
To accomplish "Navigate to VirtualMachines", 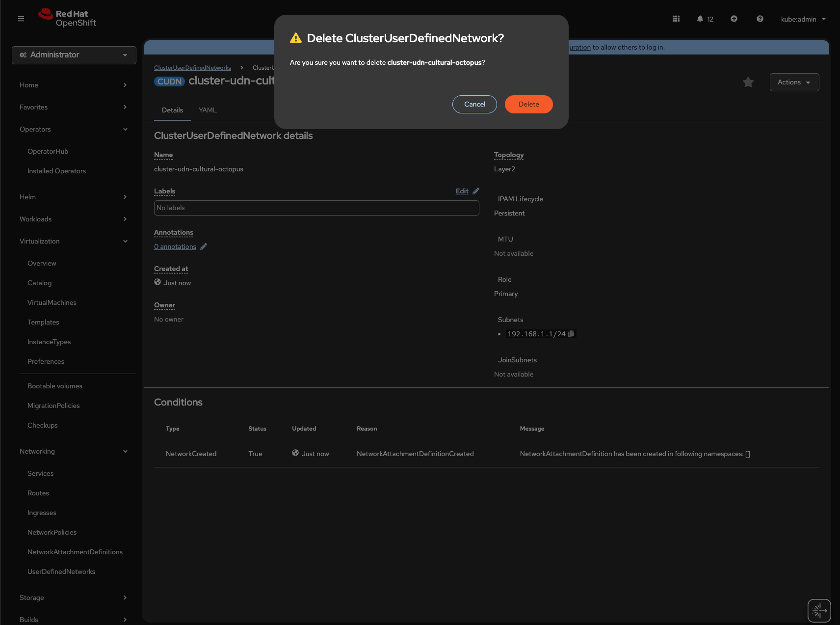I will pos(52,302).
